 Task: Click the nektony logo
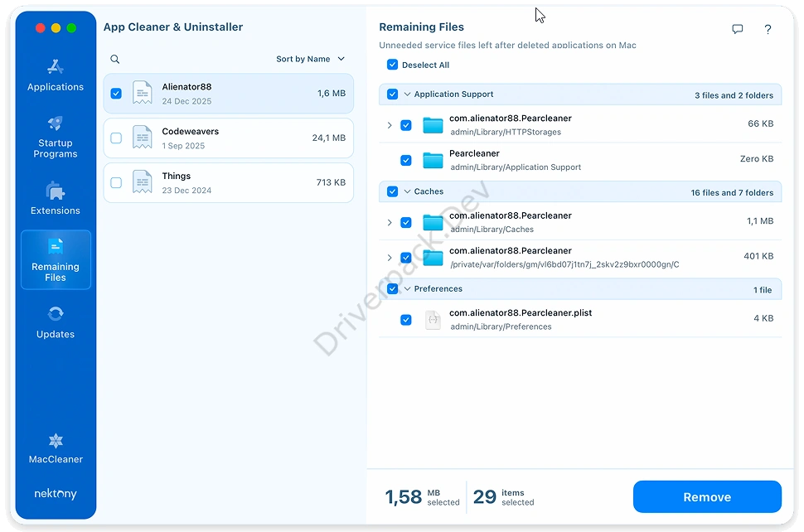click(56, 494)
